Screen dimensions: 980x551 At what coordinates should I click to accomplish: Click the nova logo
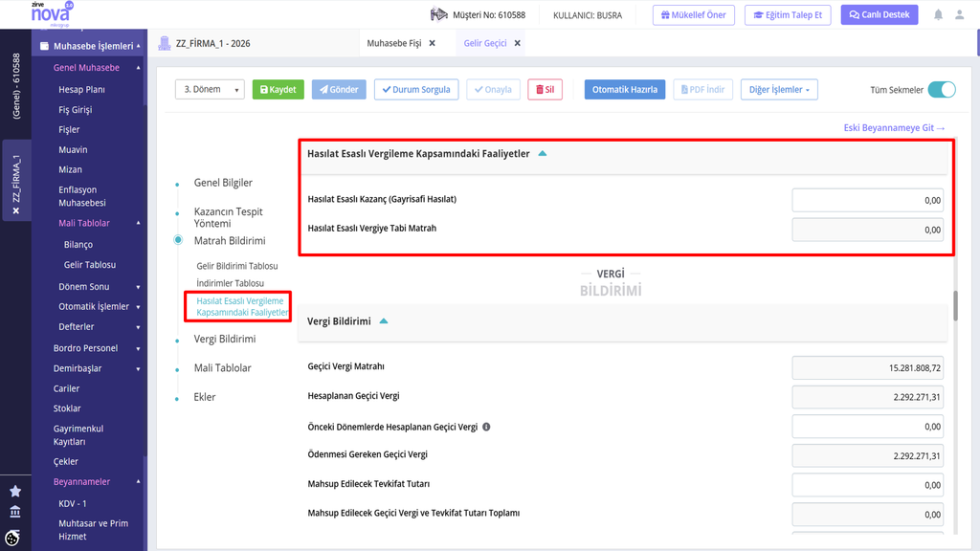pyautogui.click(x=52, y=13)
